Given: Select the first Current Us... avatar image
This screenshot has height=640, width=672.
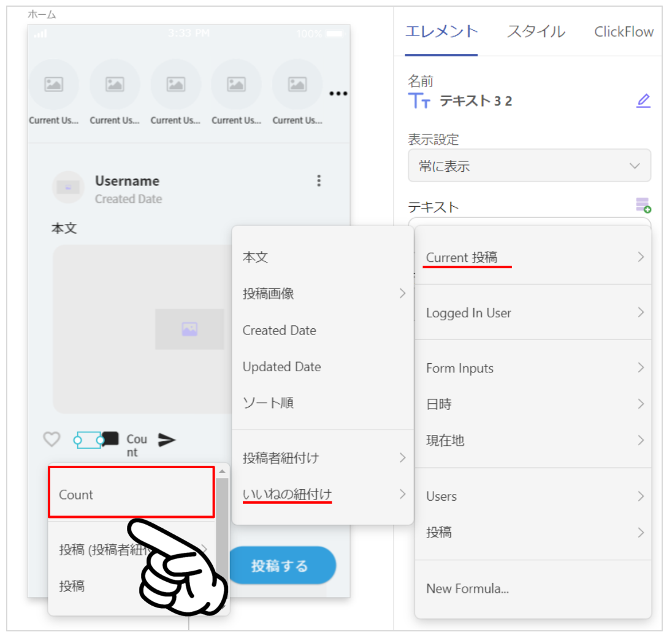Looking at the screenshot, I should (x=54, y=85).
